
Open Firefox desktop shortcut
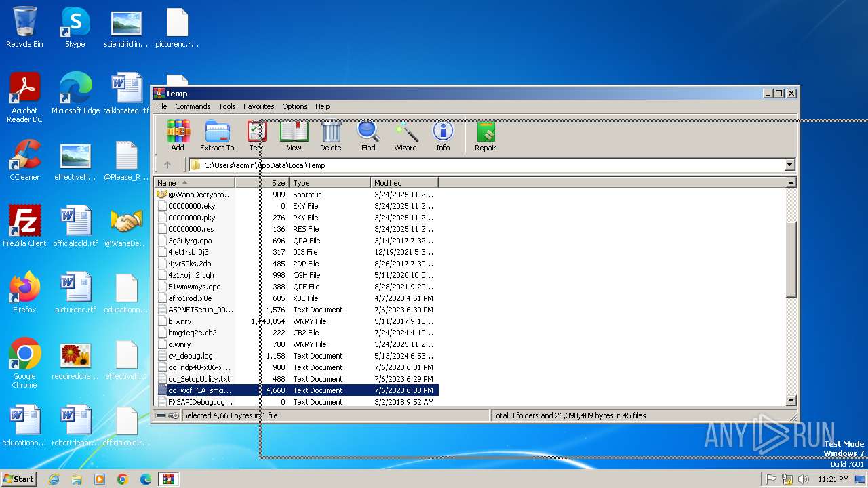[x=24, y=293]
